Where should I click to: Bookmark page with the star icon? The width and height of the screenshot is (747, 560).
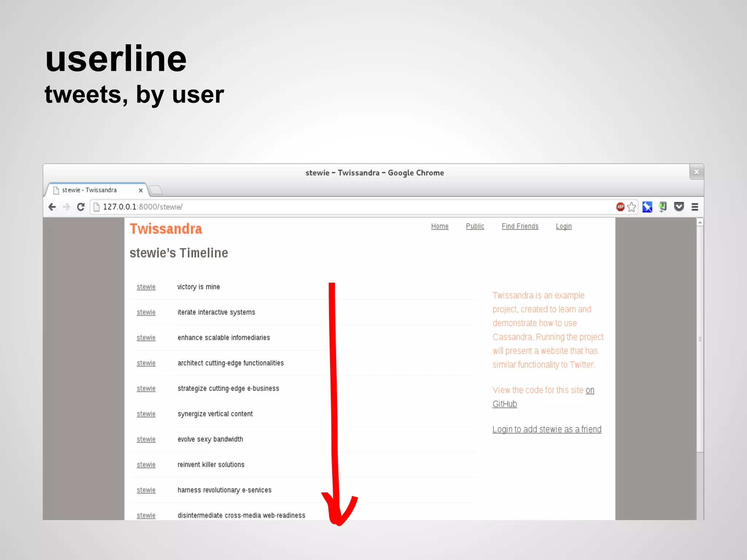632,207
